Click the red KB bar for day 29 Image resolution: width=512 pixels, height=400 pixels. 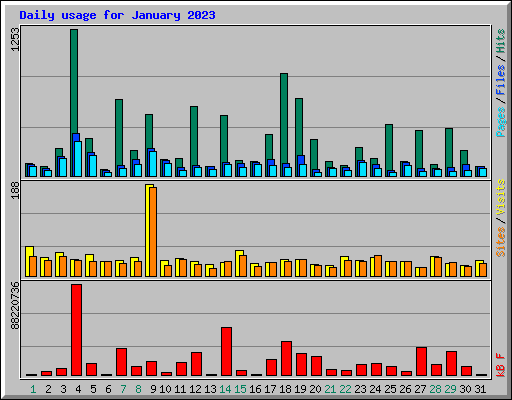click(451, 364)
